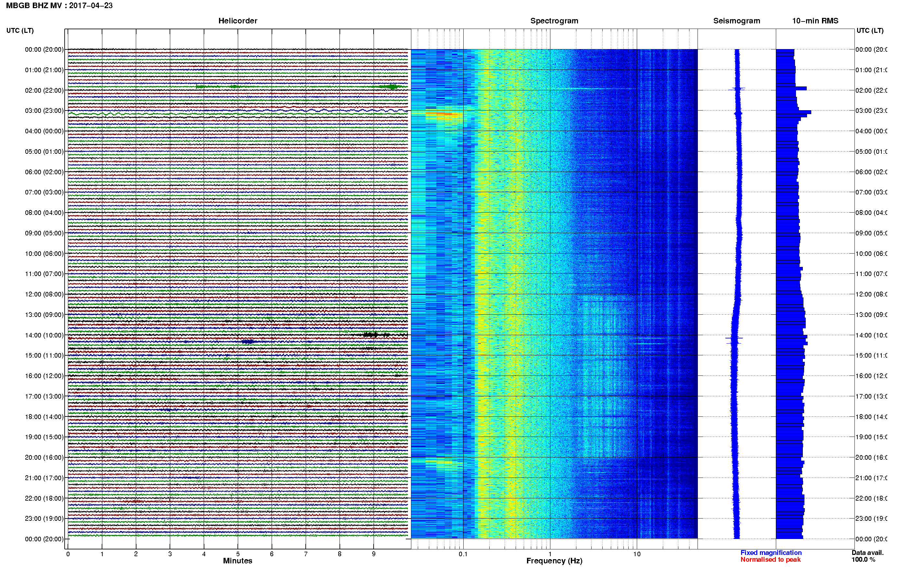Click the Data avail. label
Viewport: 924px width, 578px height.
(x=867, y=552)
